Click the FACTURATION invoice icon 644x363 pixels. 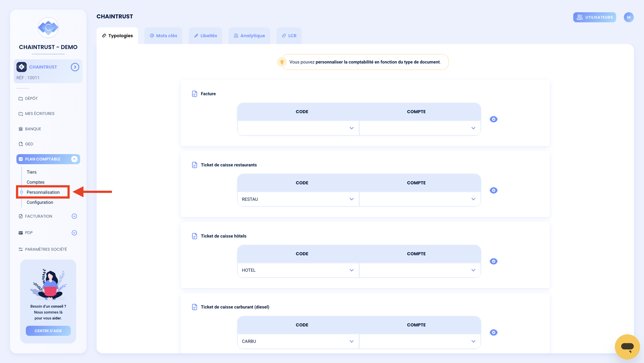click(21, 216)
